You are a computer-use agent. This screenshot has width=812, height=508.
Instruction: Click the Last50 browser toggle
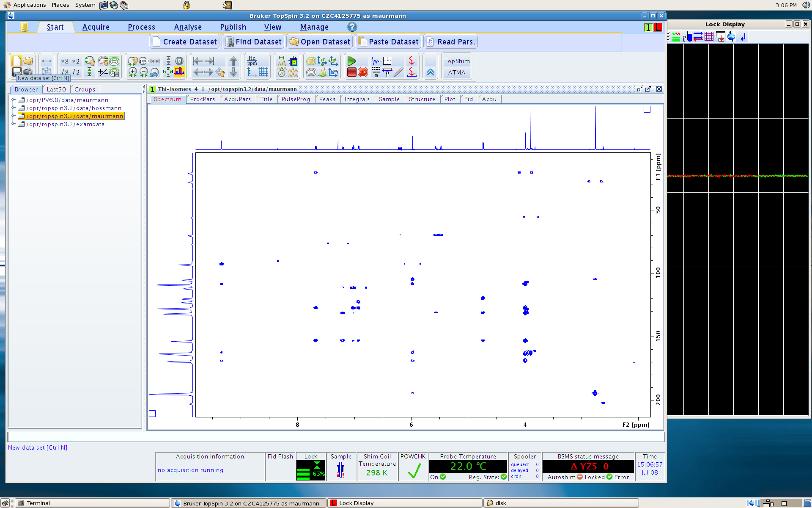(55, 89)
